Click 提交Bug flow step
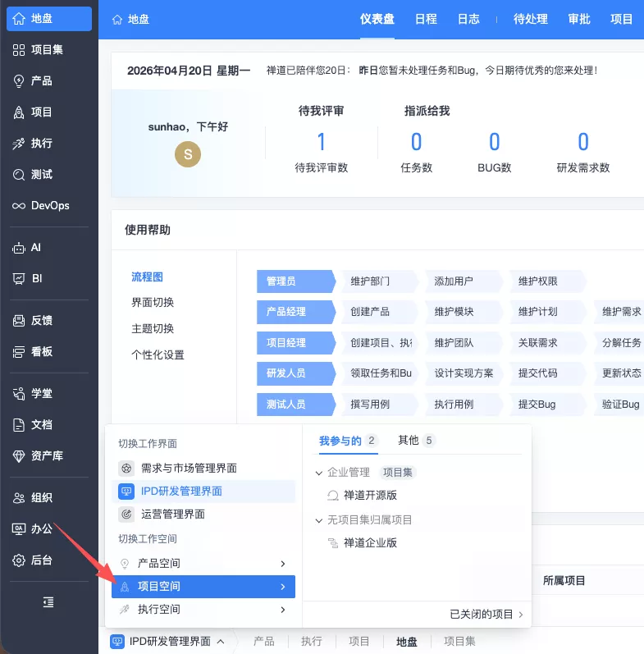The width and height of the screenshot is (644, 654). point(547,405)
